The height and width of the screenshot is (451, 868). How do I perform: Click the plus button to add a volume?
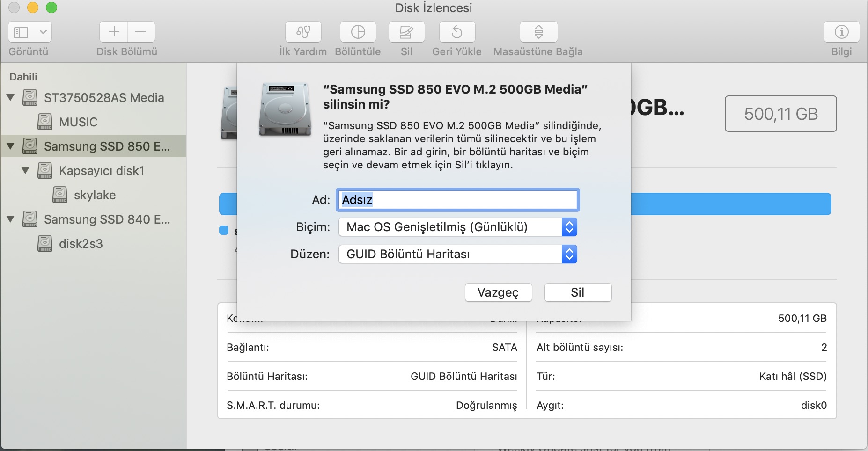[114, 32]
